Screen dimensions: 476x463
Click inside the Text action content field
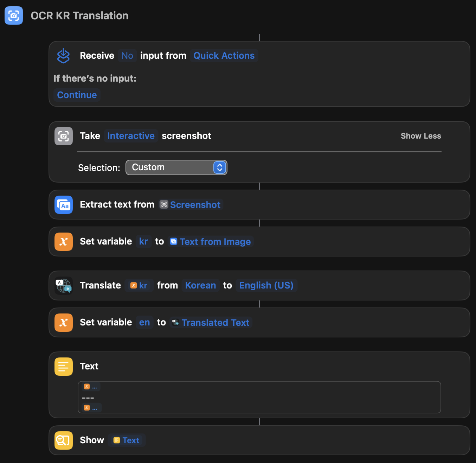(259, 397)
